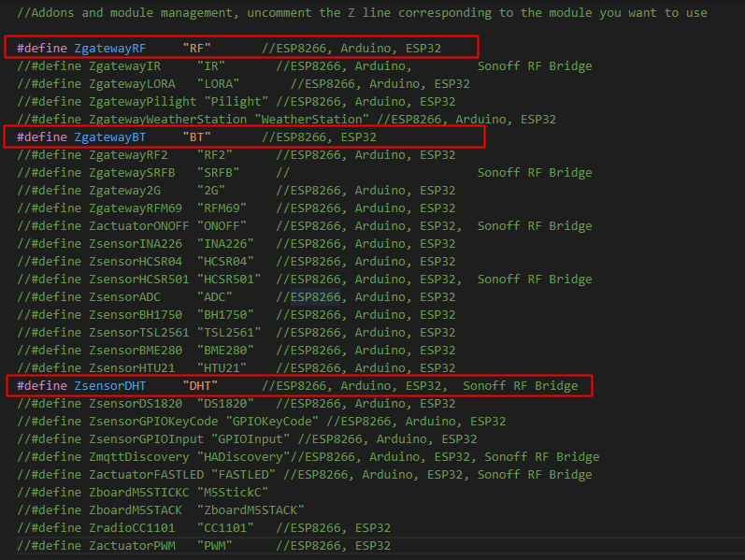The image size is (745, 560).
Task: Click the "GPIOKeyCode" string
Action: [x=272, y=422]
